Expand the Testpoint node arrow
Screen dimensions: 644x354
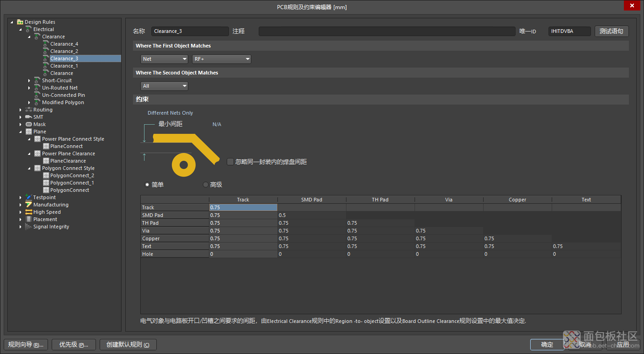click(21, 197)
